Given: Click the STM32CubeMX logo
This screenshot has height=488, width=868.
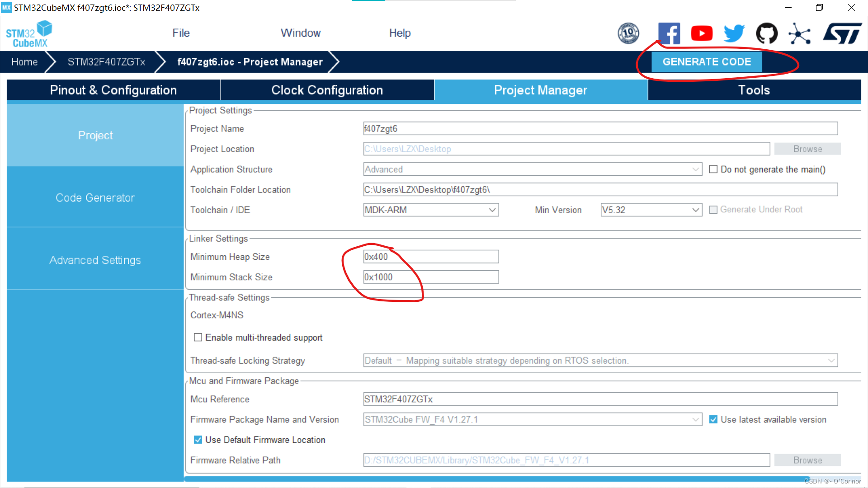Looking at the screenshot, I should (x=29, y=34).
